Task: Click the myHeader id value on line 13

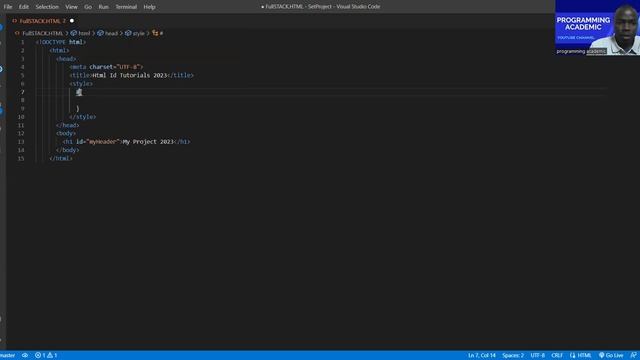Action: (104, 142)
